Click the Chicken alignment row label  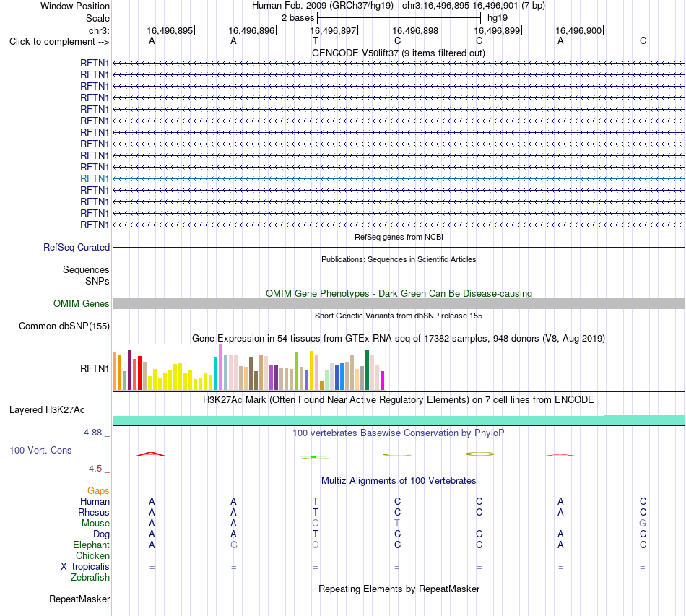tap(92, 555)
